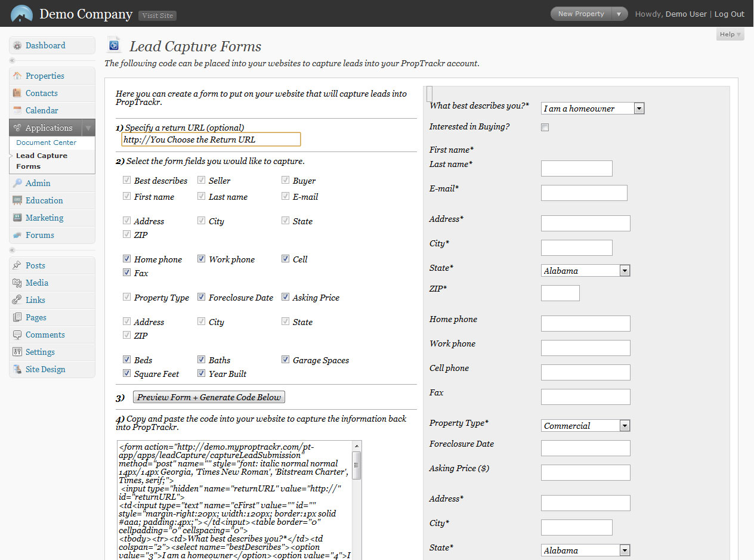The image size is (754, 560).
Task: Click the Contacts book icon
Action: pyautogui.click(x=17, y=94)
